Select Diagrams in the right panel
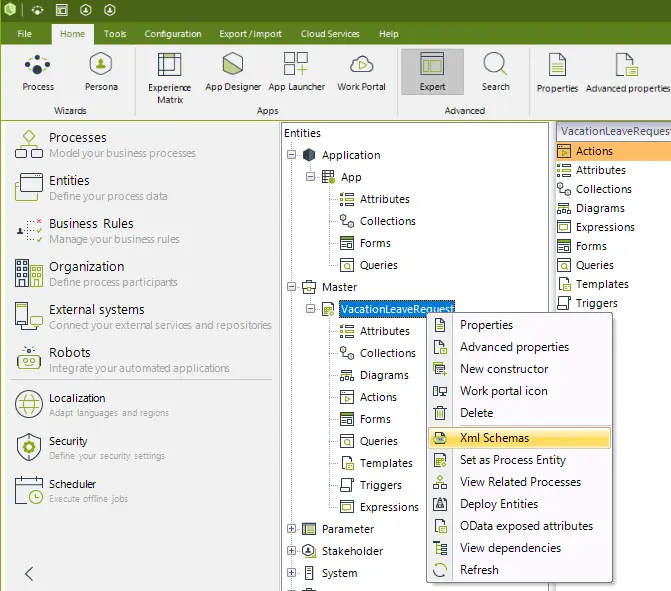 click(x=591, y=208)
